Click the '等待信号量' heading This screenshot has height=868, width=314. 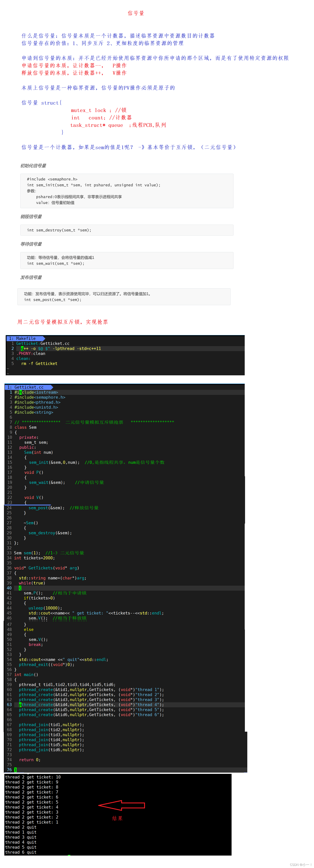[x=31, y=244]
